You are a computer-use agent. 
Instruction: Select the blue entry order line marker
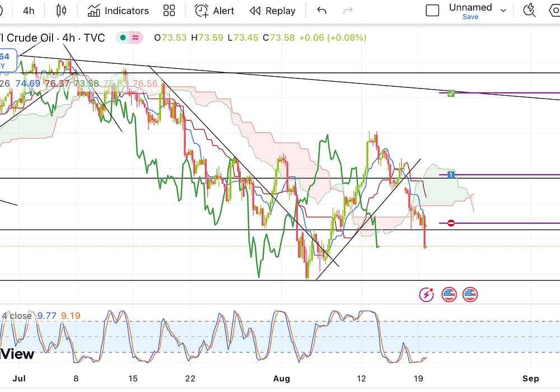coord(451,175)
